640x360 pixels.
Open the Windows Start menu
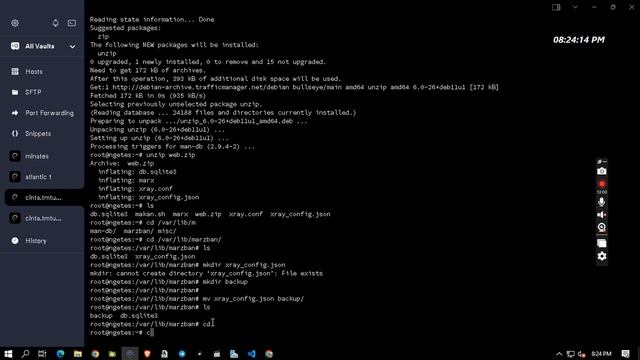(8, 354)
